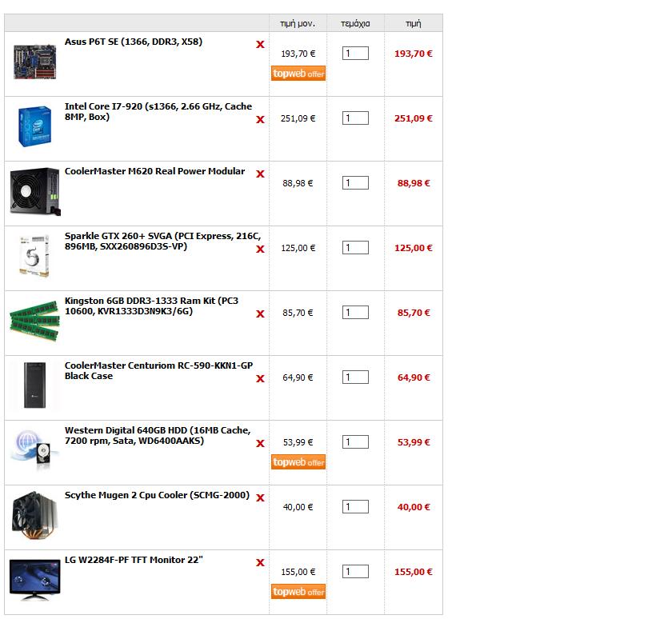Remove the Intel Core I7-920 item
The width and height of the screenshot is (672, 619).
point(260,120)
